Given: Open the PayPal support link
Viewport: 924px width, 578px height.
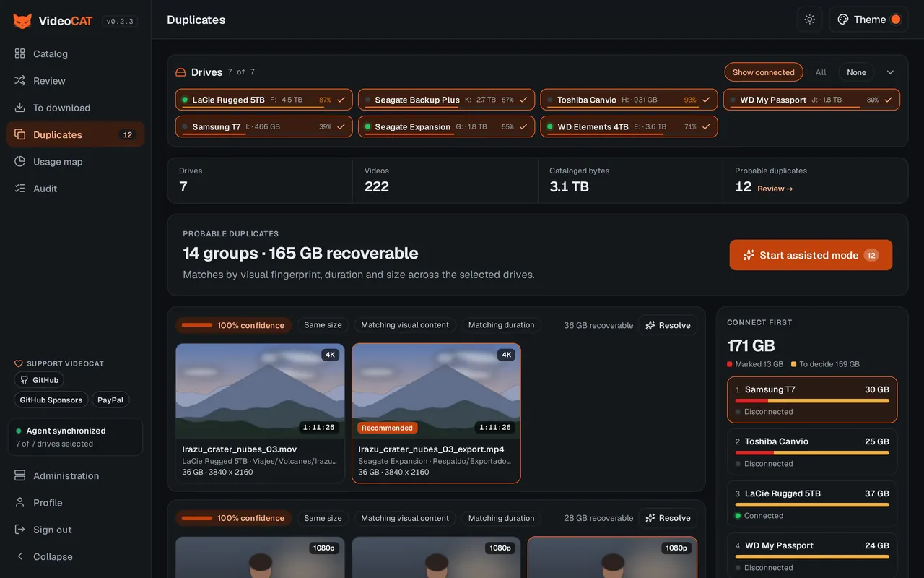Looking at the screenshot, I should pos(110,400).
